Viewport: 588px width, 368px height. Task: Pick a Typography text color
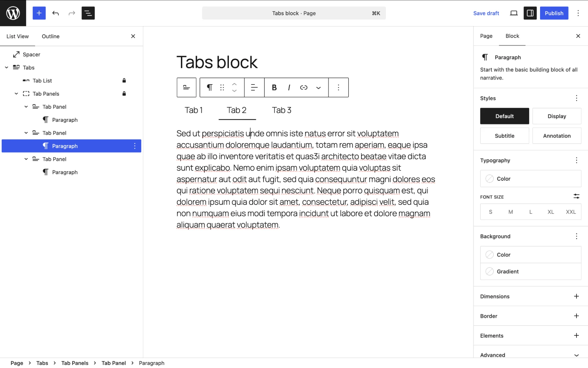point(531,179)
